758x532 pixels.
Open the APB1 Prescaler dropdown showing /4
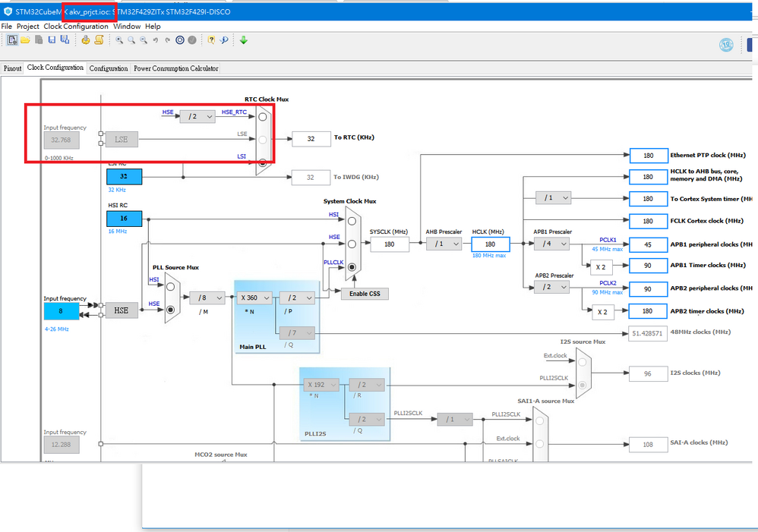click(551, 244)
